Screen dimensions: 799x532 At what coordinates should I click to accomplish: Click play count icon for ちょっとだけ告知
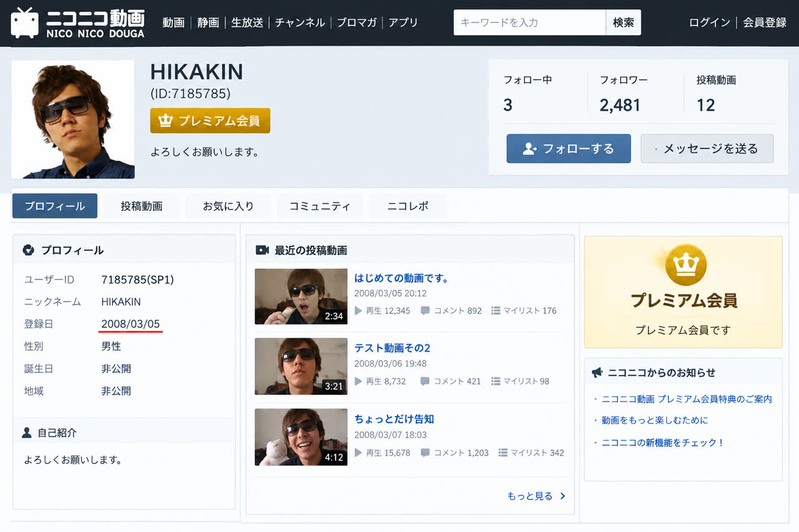[x=358, y=453]
